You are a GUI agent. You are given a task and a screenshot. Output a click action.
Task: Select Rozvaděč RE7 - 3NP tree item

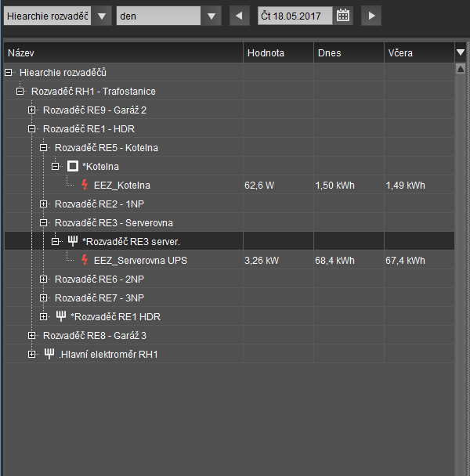[x=99, y=298]
